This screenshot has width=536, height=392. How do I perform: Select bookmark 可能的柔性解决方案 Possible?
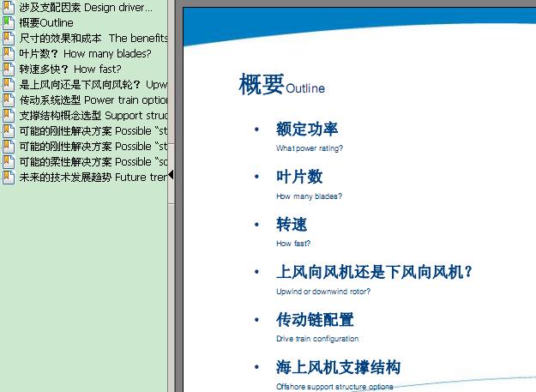[93, 161]
